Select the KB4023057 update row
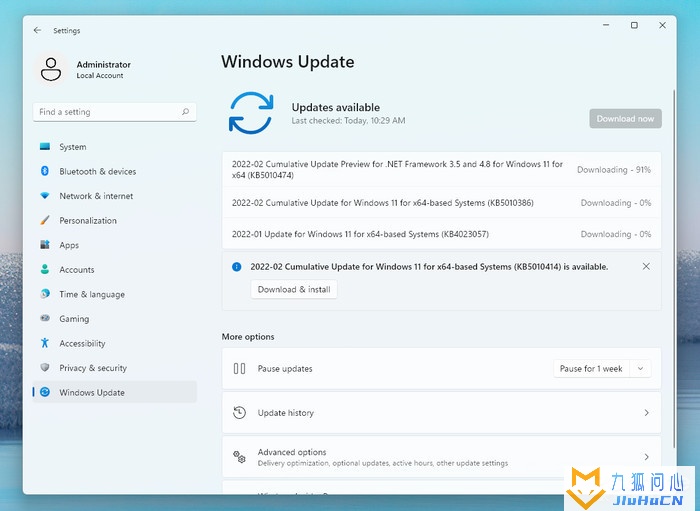 (442, 234)
